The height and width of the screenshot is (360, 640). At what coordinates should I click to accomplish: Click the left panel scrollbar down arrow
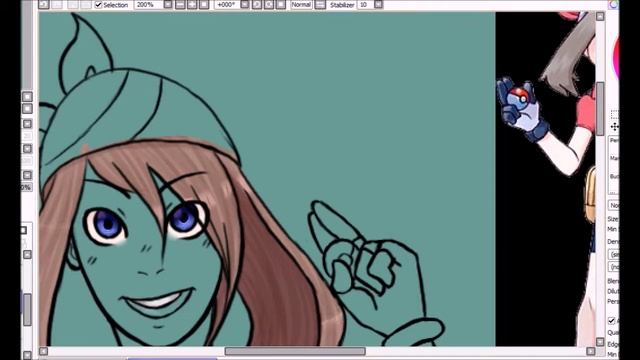(x=27, y=355)
